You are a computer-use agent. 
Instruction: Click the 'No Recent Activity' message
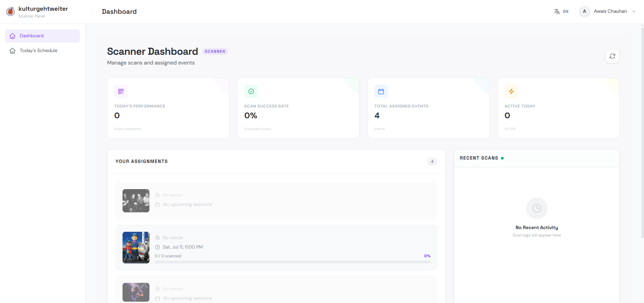[x=537, y=228]
